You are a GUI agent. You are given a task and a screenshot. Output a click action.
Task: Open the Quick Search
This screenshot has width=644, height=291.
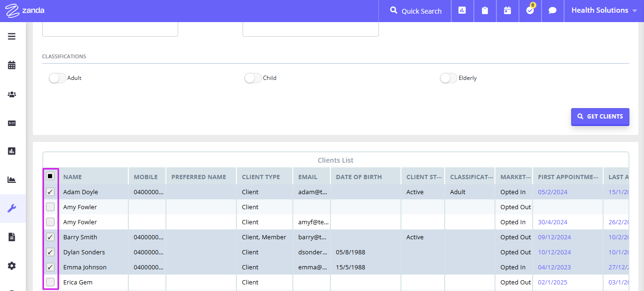click(x=415, y=11)
